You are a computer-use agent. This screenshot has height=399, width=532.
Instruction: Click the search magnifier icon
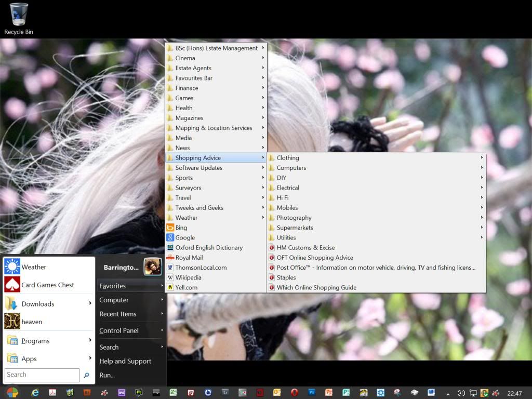point(87,375)
